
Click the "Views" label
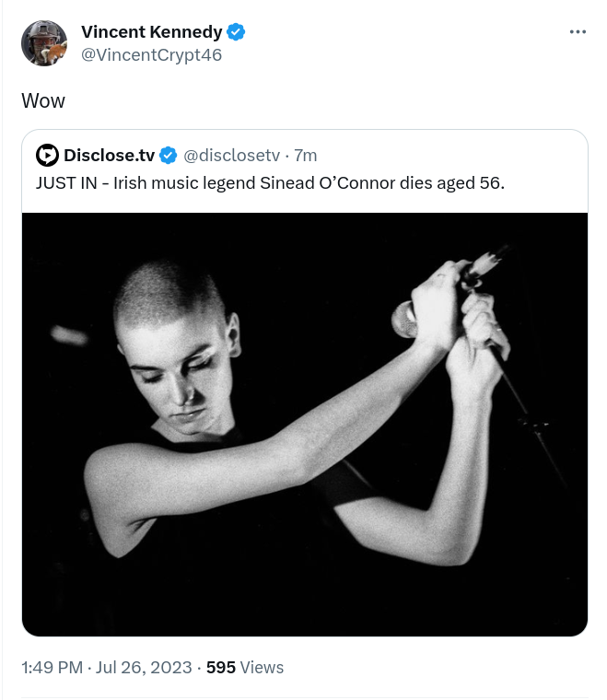tap(262, 668)
